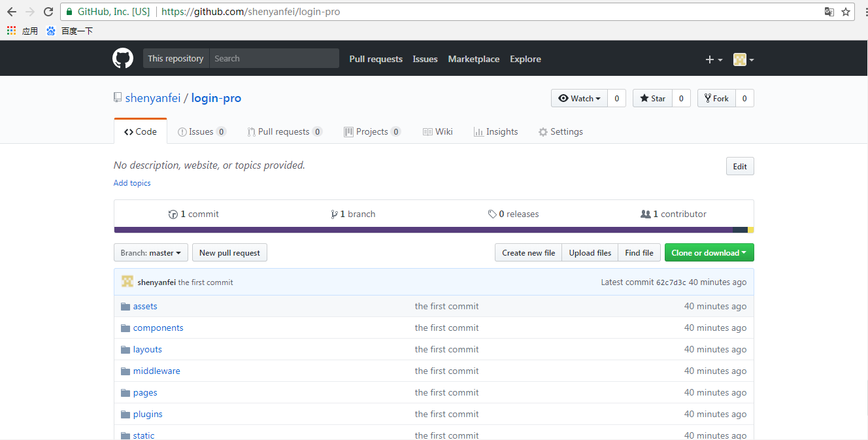Open the apps grid bookmark icon
This screenshot has height=440, width=868.
pyautogui.click(x=11, y=31)
